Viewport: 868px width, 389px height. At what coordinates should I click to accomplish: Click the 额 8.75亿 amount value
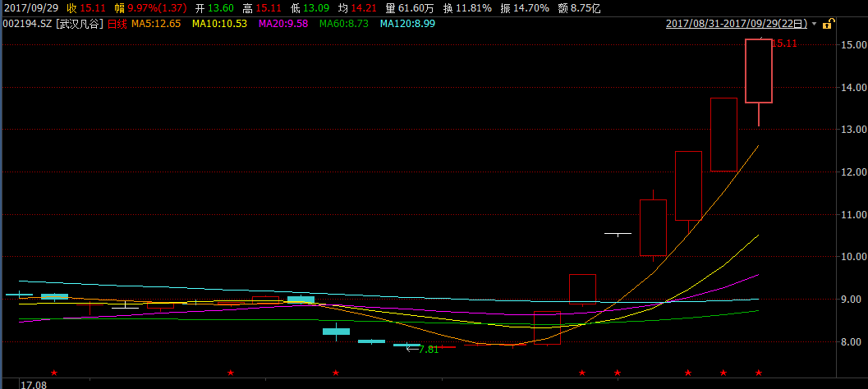point(579,8)
